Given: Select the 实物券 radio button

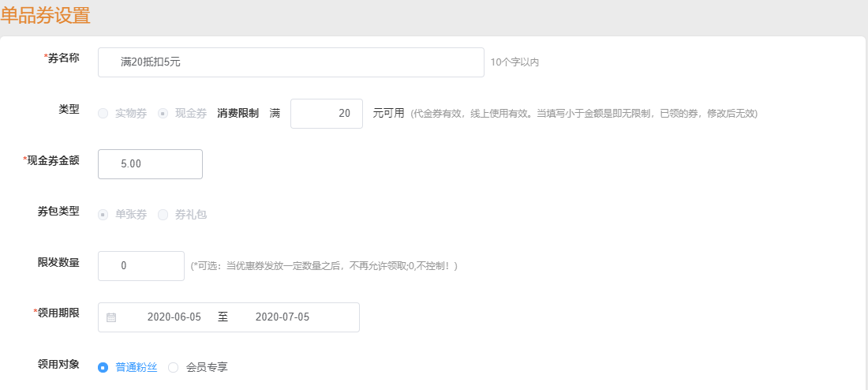Looking at the screenshot, I should pos(103,114).
